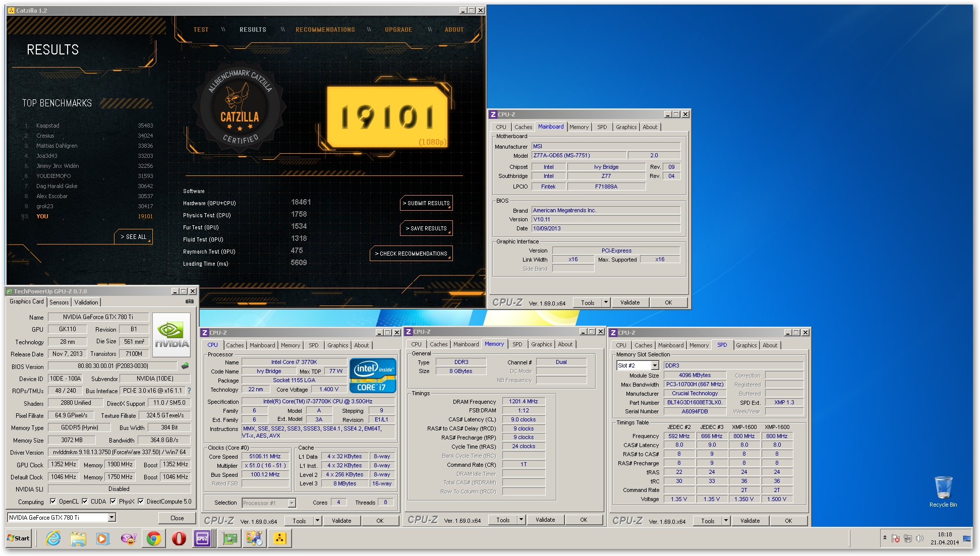Toggle the DirectCompute 5.0 checkbox
The width and height of the screenshot is (980, 556).
[x=141, y=502]
